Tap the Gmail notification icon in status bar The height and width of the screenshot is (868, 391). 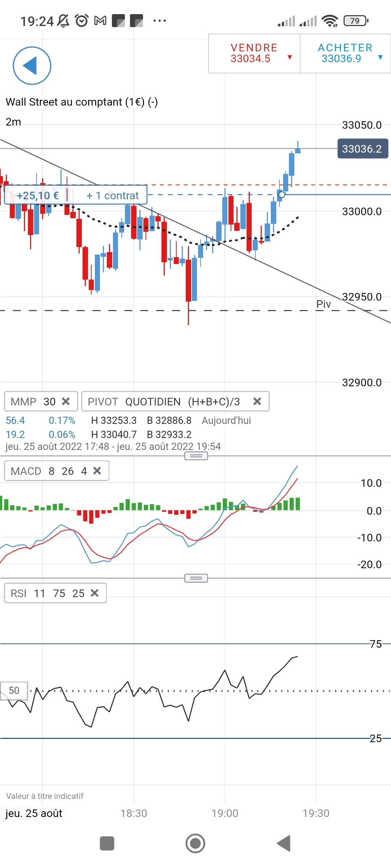[x=100, y=21]
